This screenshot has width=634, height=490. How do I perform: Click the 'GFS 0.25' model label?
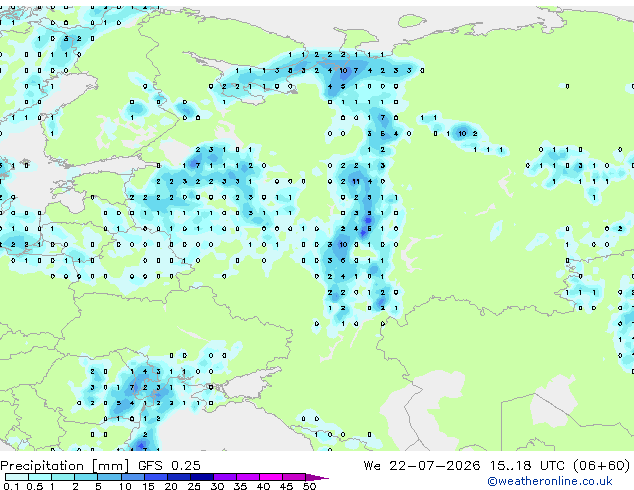(169, 466)
